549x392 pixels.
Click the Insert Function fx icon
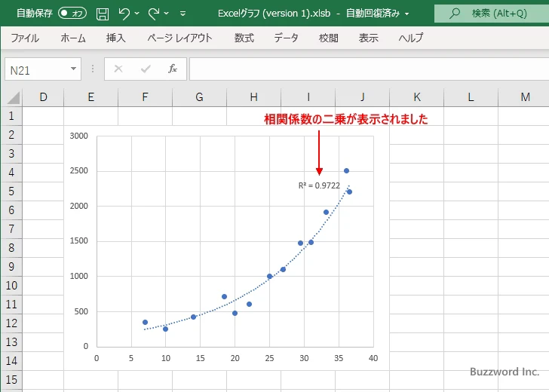173,69
